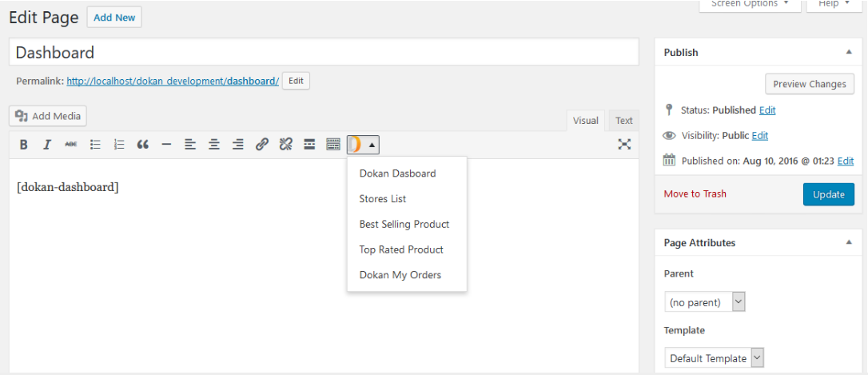Click Preview Changes
Viewport: 868px width, 375px height.
coord(810,84)
